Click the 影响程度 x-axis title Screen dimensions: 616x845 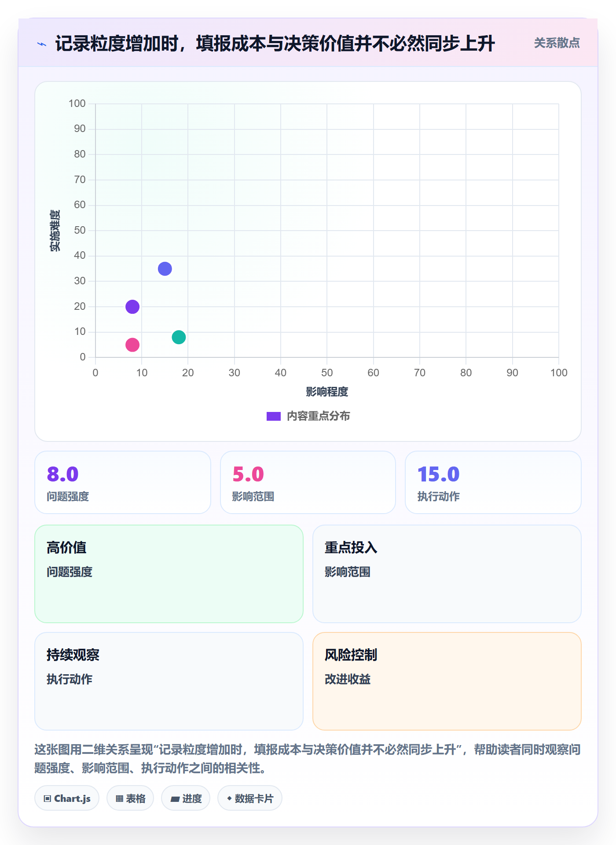[x=327, y=392]
